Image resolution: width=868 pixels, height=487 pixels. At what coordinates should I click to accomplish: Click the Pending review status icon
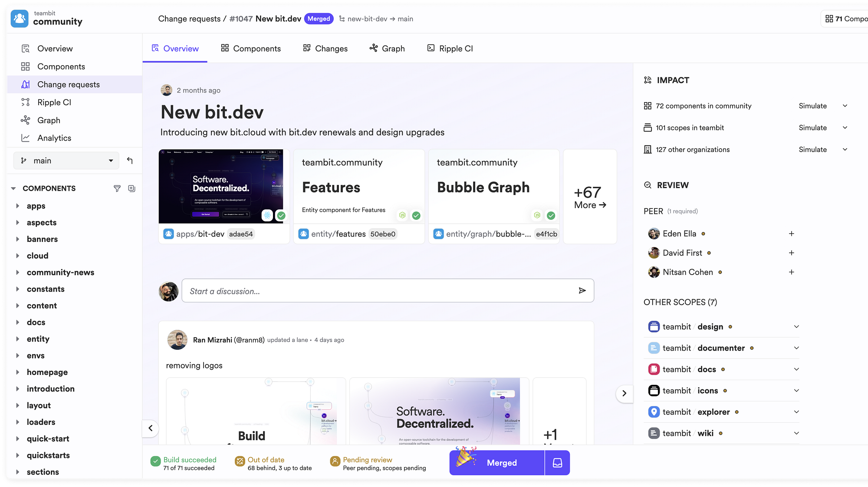(x=335, y=461)
